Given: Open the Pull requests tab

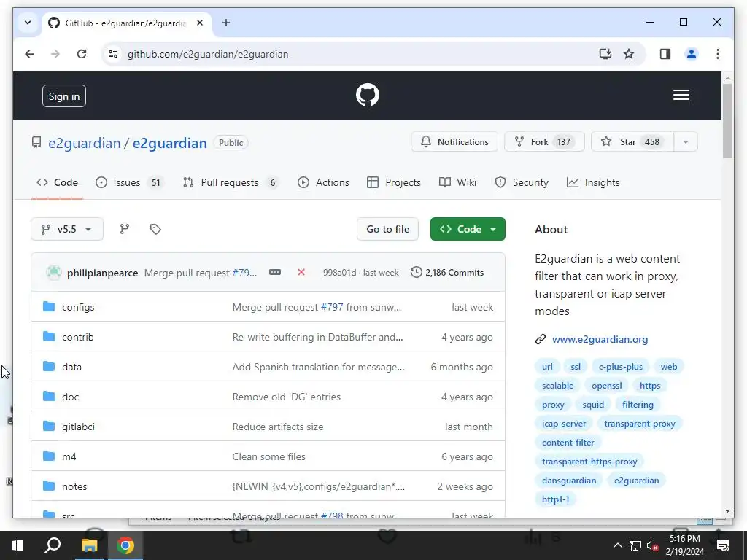Looking at the screenshot, I should coord(231,182).
